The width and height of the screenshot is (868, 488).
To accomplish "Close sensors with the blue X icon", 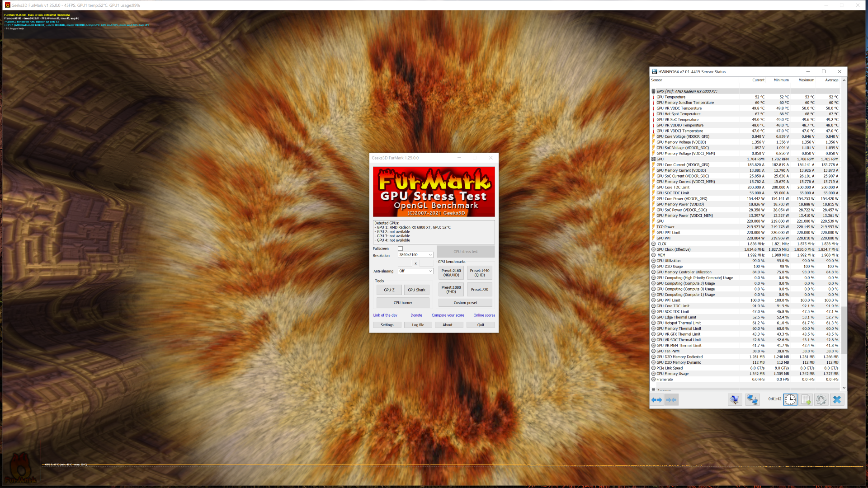I will coord(837,400).
